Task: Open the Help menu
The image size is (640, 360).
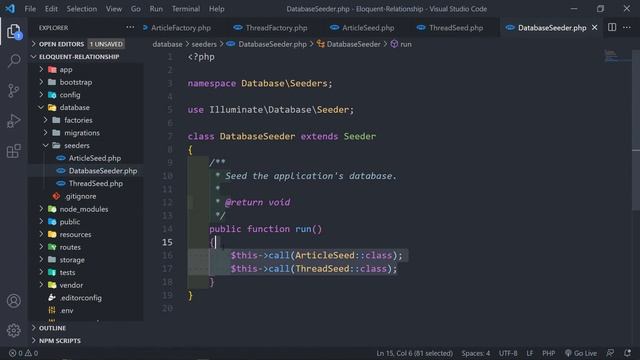Action: click(x=217, y=9)
